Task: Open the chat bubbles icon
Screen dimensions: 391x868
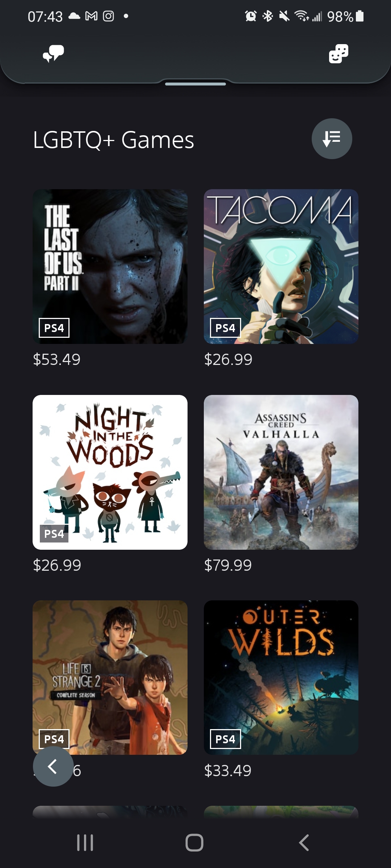Action: (53, 54)
